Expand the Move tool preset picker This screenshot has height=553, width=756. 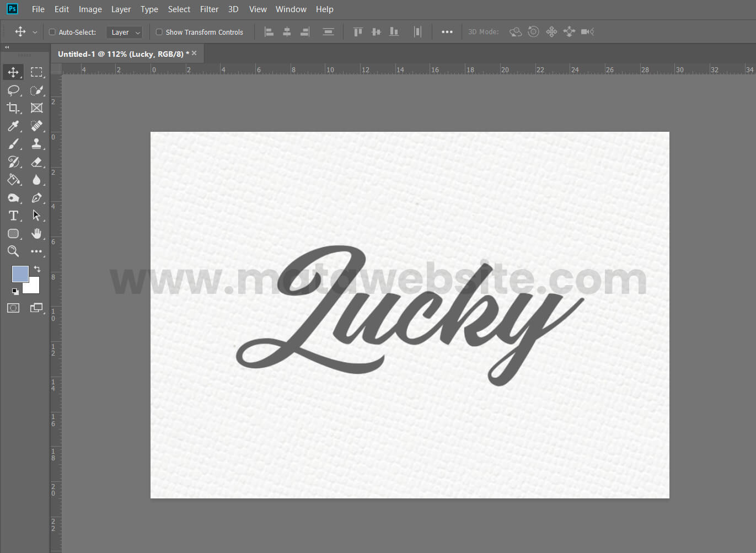[x=35, y=32]
